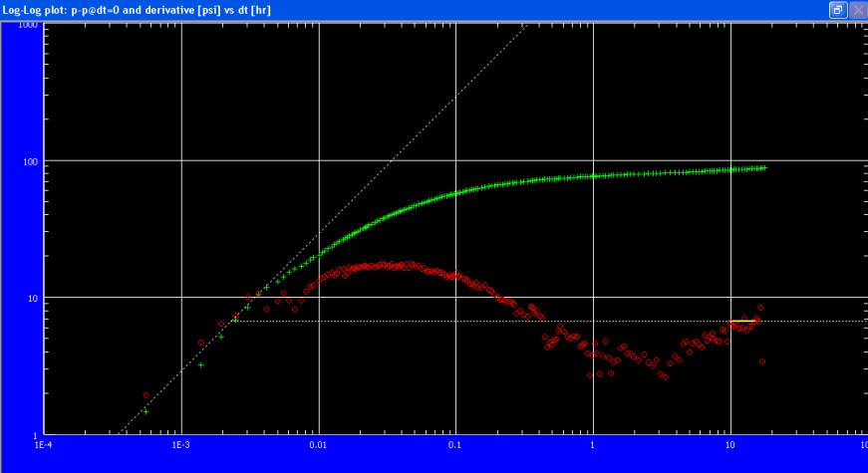Click the Restore Down window button
This screenshot has height=473, width=868.
838,9
